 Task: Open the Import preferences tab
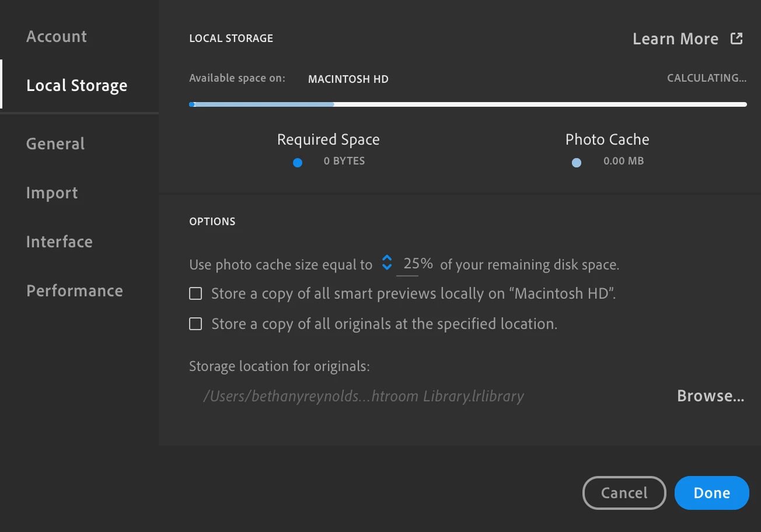[x=52, y=192]
